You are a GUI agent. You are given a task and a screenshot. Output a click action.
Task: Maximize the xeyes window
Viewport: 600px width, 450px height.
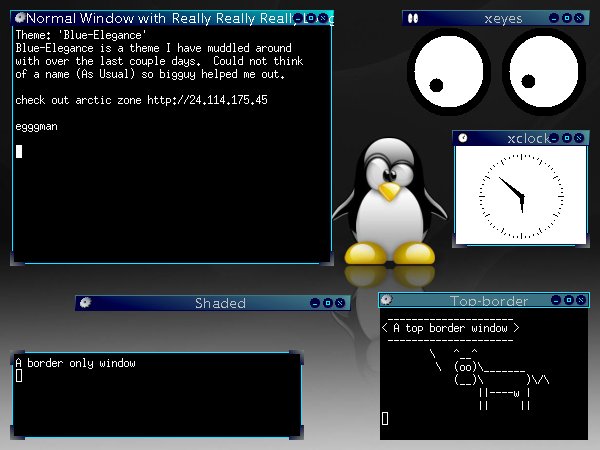567,18
